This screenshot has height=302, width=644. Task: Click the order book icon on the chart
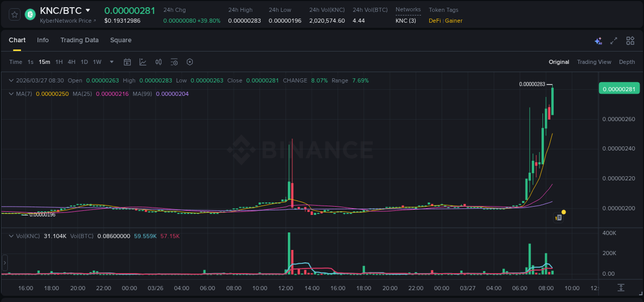click(558, 217)
